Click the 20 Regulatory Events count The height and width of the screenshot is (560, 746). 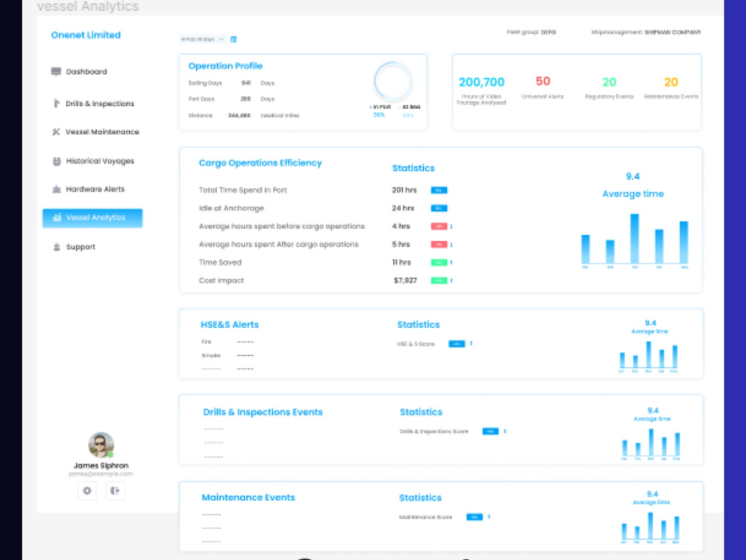(609, 82)
